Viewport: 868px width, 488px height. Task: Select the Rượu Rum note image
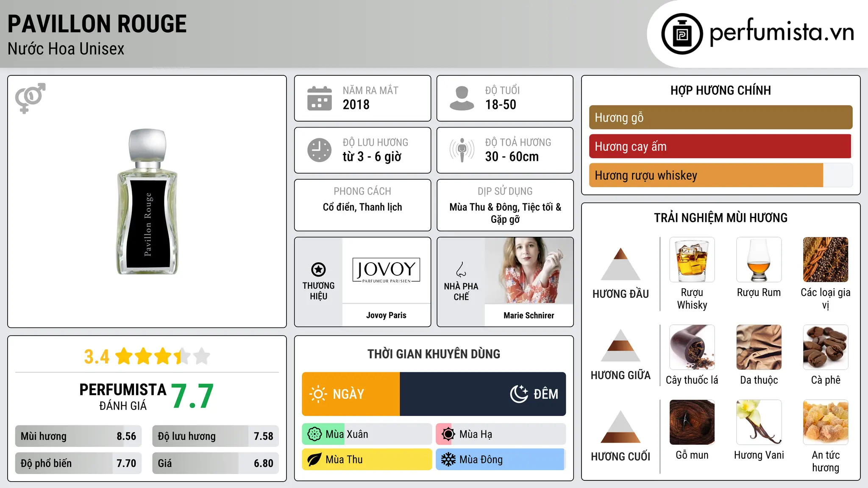tap(759, 260)
